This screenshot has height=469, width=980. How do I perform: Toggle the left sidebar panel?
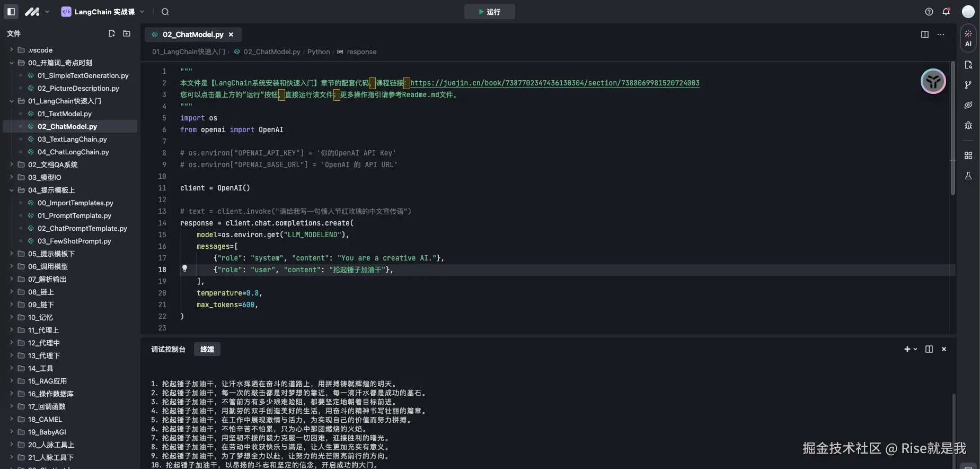pyautogui.click(x=11, y=12)
